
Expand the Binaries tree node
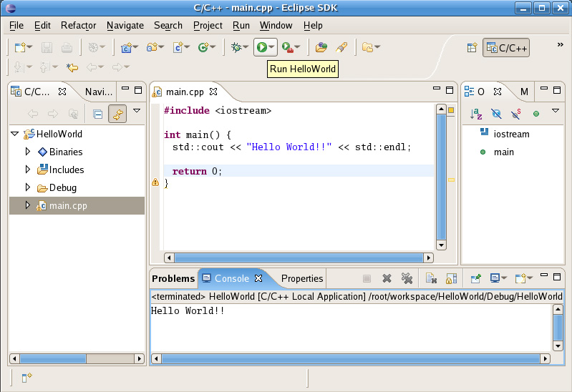(x=28, y=152)
